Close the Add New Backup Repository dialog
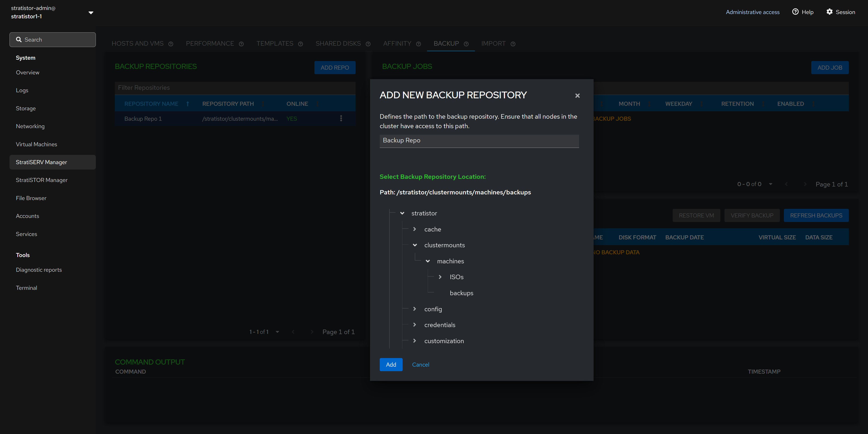 [577, 96]
